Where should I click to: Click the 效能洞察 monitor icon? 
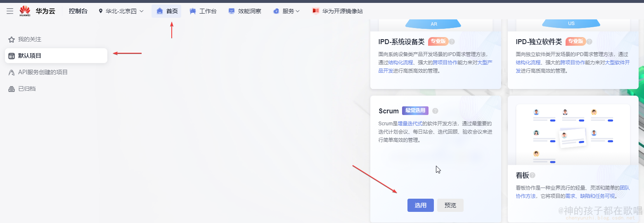(232, 11)
